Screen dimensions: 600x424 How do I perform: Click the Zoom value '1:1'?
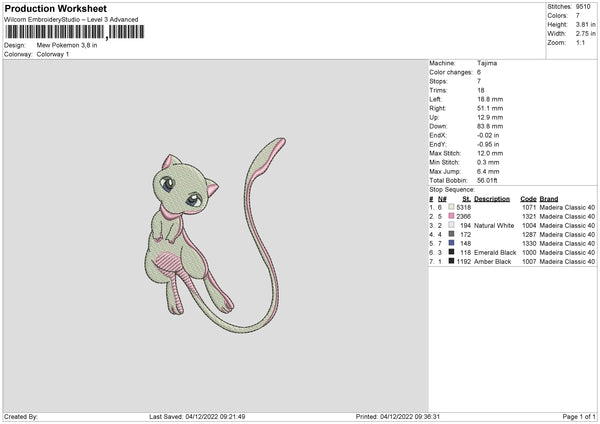point(580,43)
